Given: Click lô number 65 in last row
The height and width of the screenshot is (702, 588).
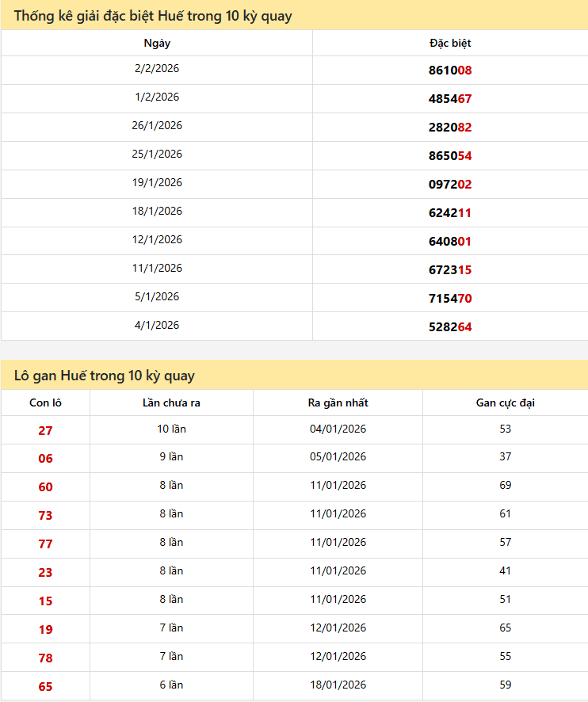Looking at the screenshot, I should click(45, 687).
